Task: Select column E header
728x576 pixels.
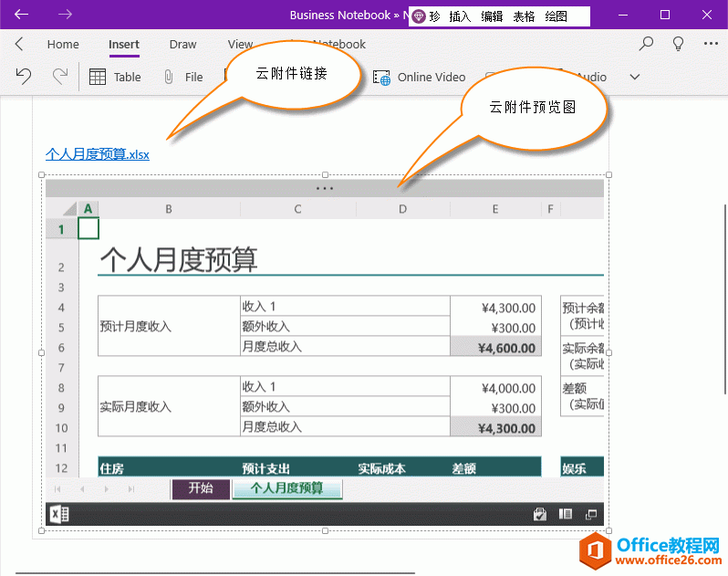Action: click(x=495, y=209)
